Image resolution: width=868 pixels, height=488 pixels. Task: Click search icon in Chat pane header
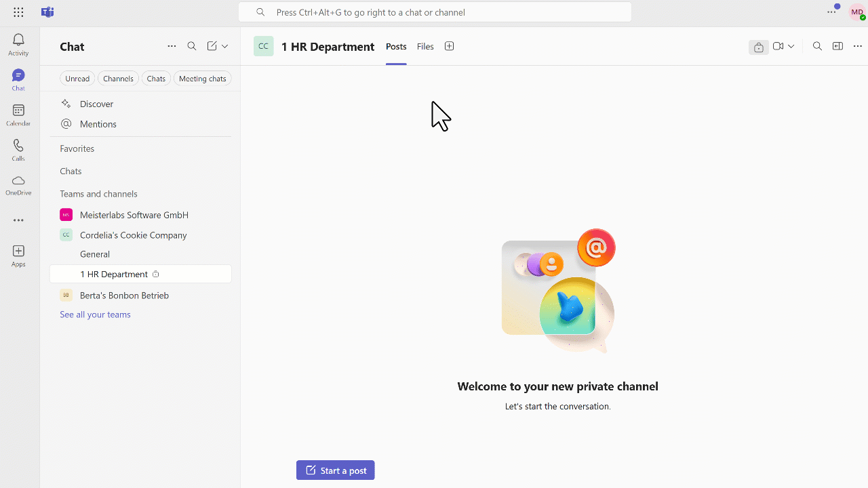[192, 46]
